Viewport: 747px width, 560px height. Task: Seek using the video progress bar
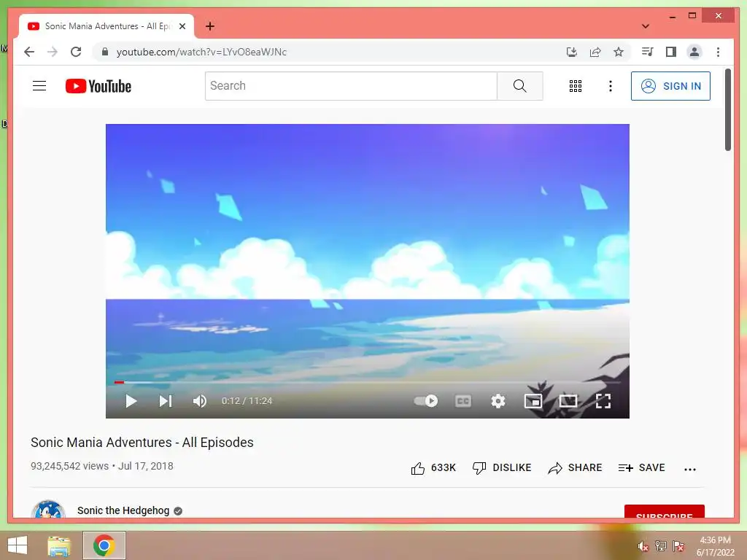click(368, 382)
